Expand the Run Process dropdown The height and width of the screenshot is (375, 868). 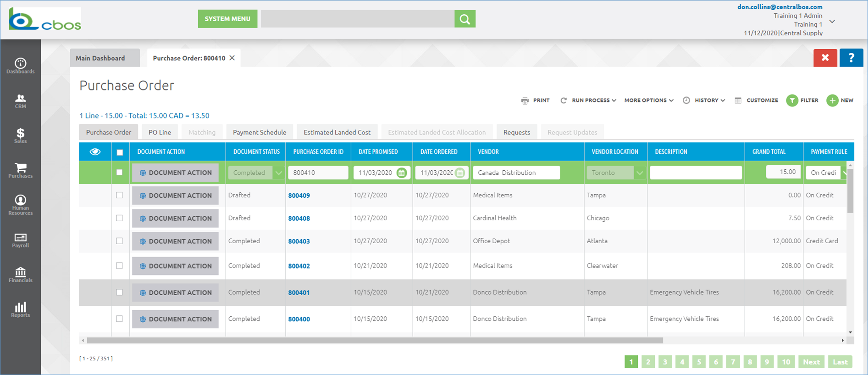[x=588, y=101]
